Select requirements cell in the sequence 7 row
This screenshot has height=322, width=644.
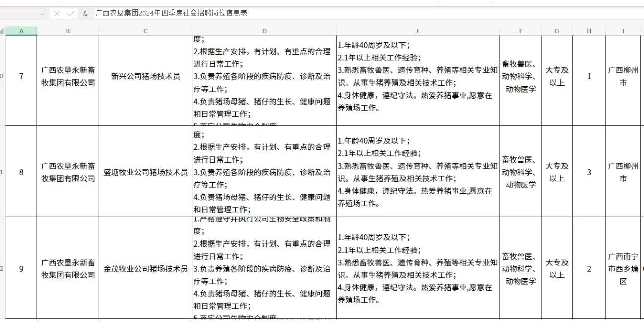pos(418,80)
